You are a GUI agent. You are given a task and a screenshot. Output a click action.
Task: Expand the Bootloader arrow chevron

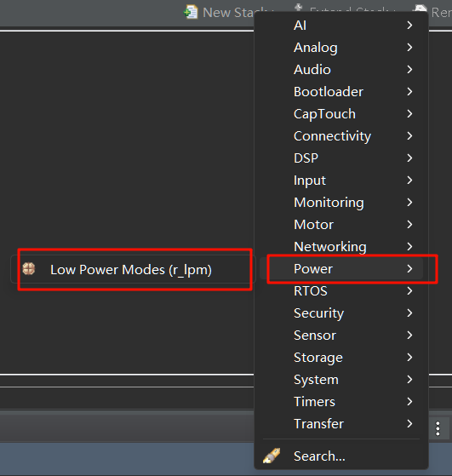pyautogui.click(x=409, y=92)
